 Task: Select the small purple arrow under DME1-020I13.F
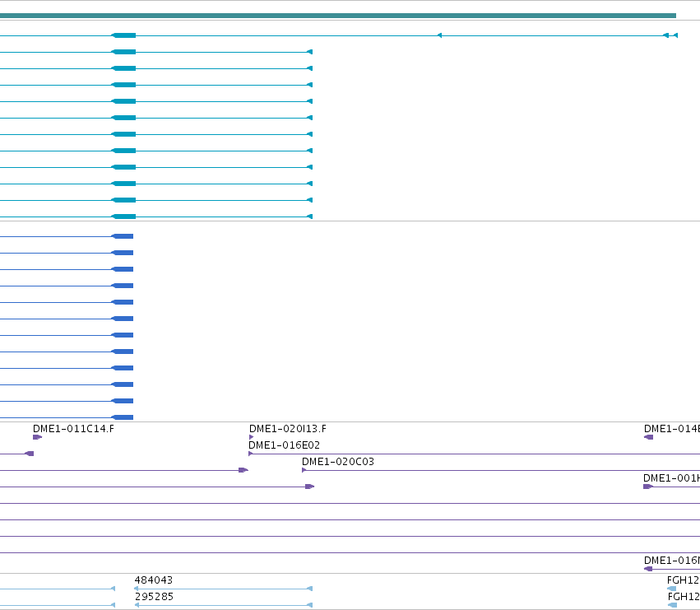[x=252, y=437]
